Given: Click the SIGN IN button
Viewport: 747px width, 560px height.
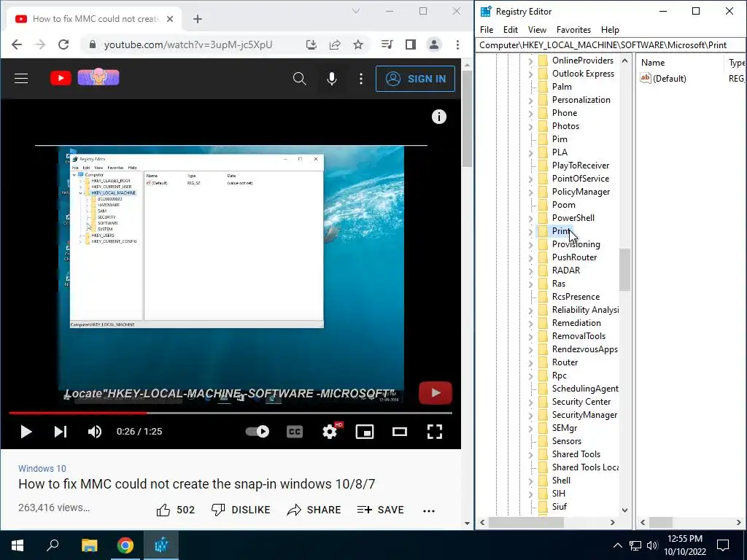Looking at the screenshot, I should click(x=415, y=79).
